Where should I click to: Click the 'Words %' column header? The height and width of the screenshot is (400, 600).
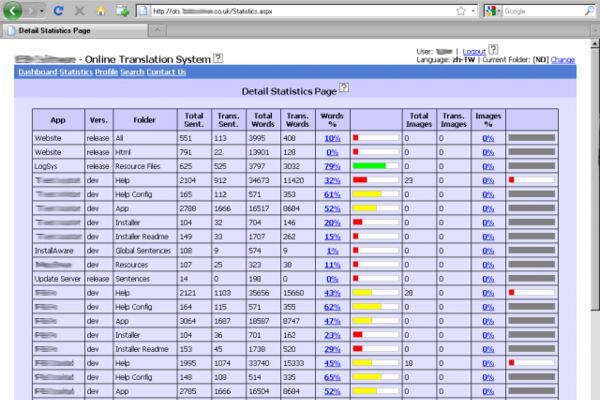(x=332, y=120)
